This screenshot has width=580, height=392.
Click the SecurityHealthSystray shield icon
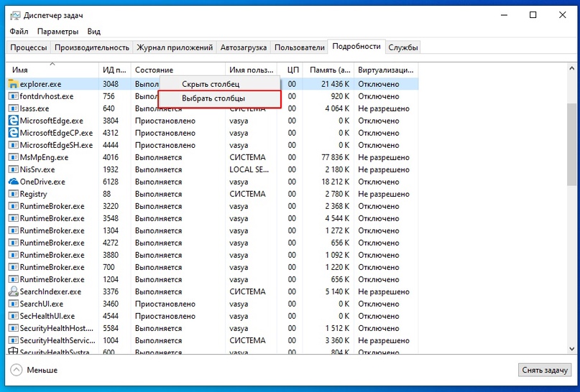(x=13, y=352)
